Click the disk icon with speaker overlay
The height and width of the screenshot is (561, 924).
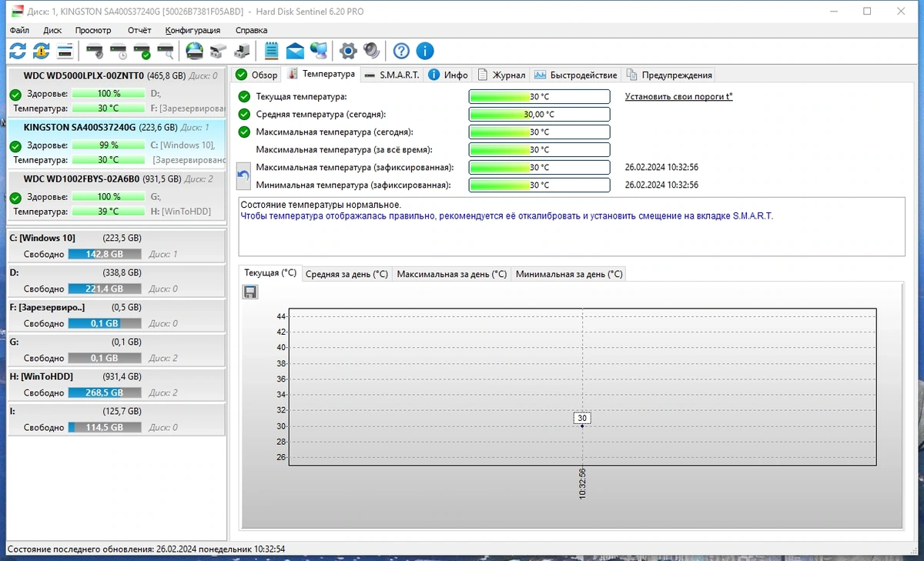tap(95, 51)
